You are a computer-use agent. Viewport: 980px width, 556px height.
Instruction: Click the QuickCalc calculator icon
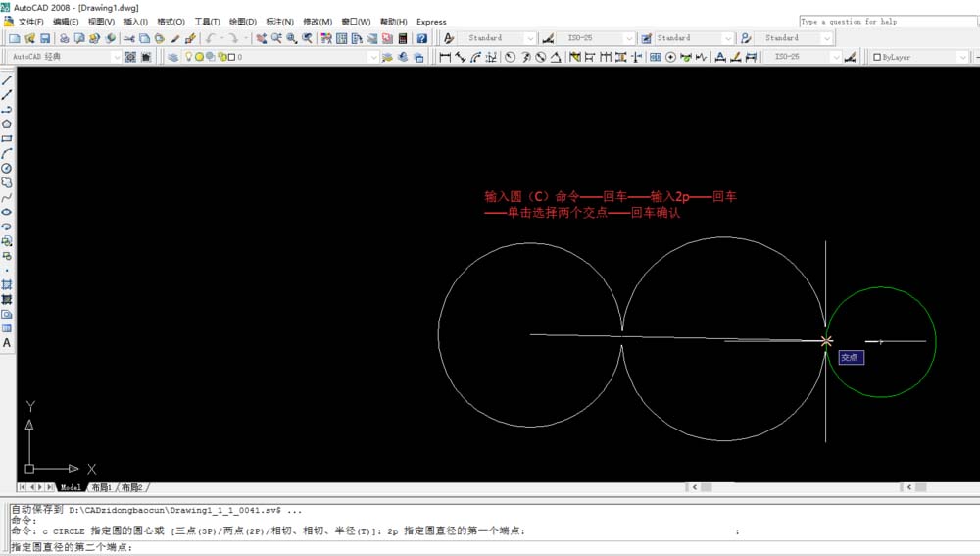tap(403, 39)
